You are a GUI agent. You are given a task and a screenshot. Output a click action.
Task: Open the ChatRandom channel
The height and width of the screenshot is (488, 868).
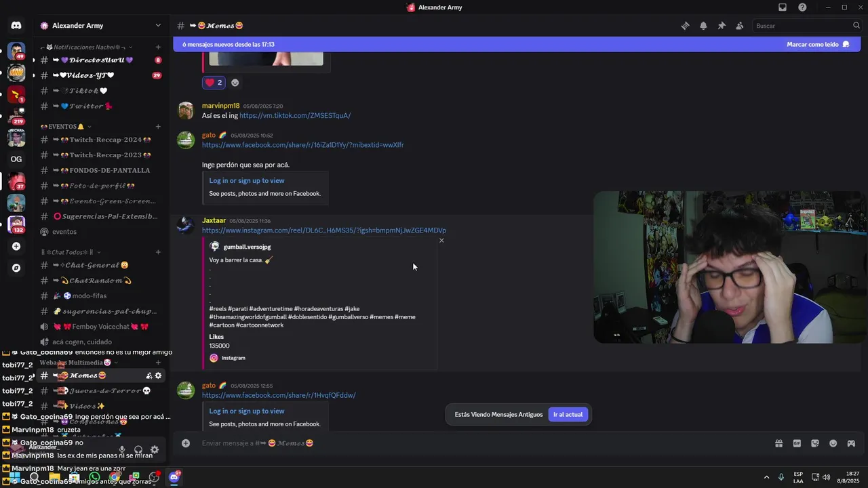click(x=100, y=281)
